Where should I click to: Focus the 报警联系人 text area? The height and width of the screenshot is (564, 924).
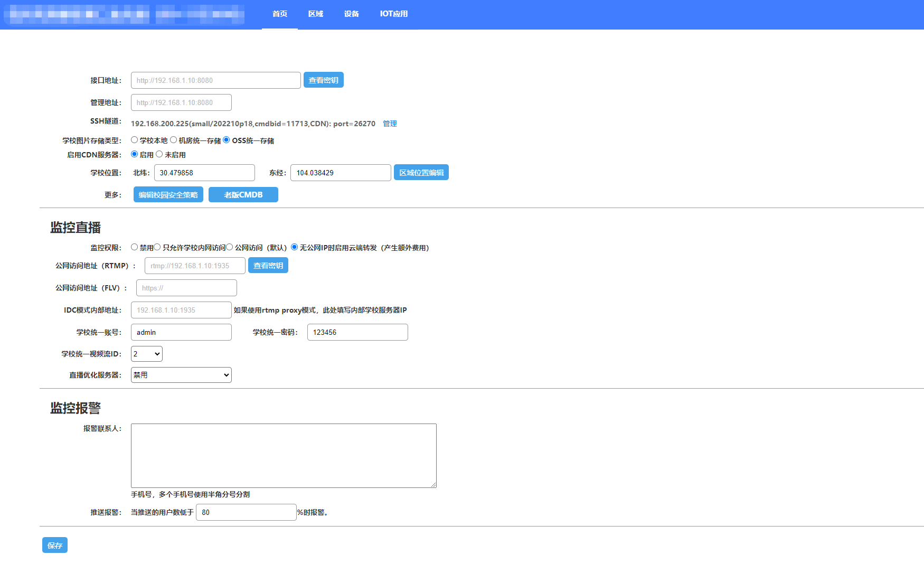[x=284, y=455]
